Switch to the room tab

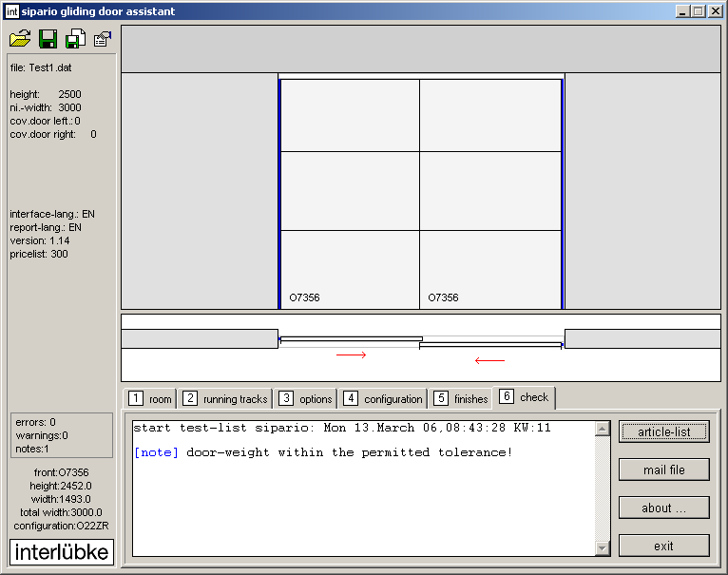[x=151, y=399]
